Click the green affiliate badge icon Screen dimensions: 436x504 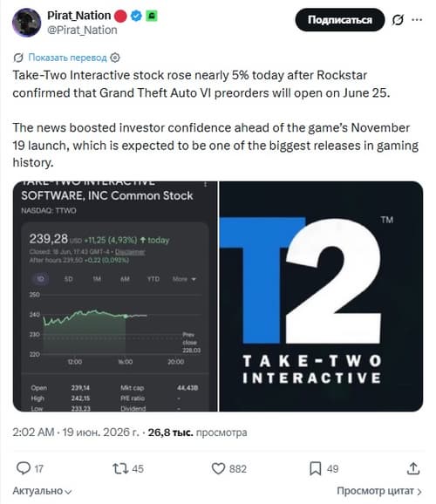pyautogui.click(x=152, y=16)
